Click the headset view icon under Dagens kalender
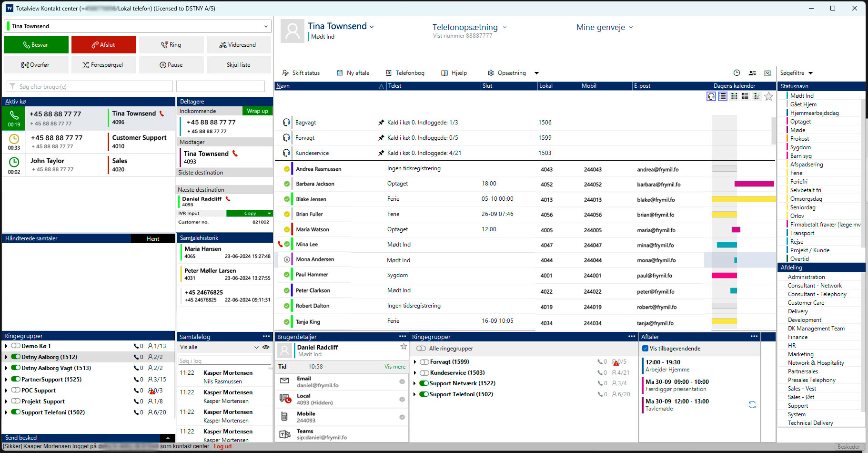The image size is (868, 453). [x=711, y=96]
